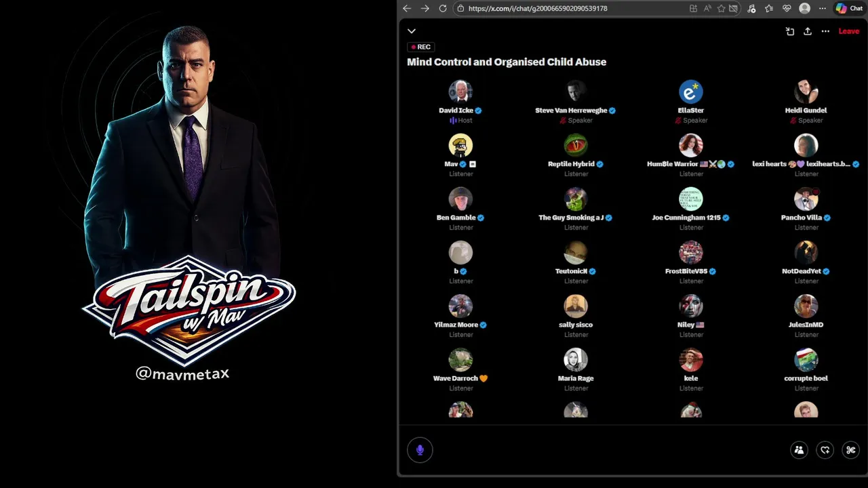Open the participants people icon
868x488 pixels.
point(800,450)
